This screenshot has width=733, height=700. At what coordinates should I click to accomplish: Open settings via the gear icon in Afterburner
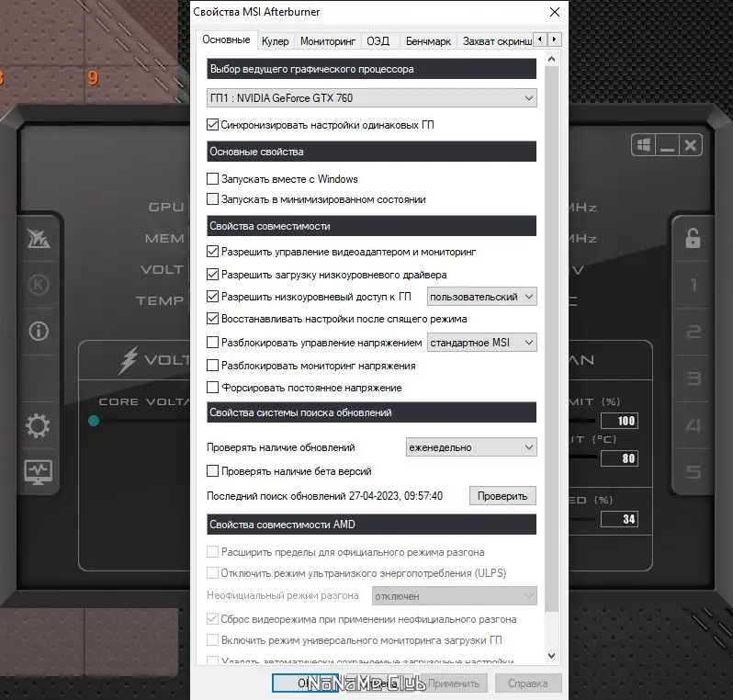38,425
